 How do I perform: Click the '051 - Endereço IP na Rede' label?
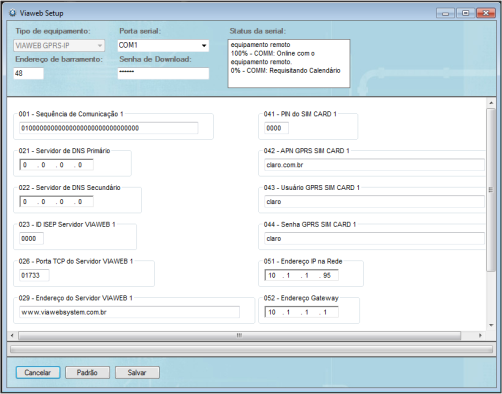point(303,261)
